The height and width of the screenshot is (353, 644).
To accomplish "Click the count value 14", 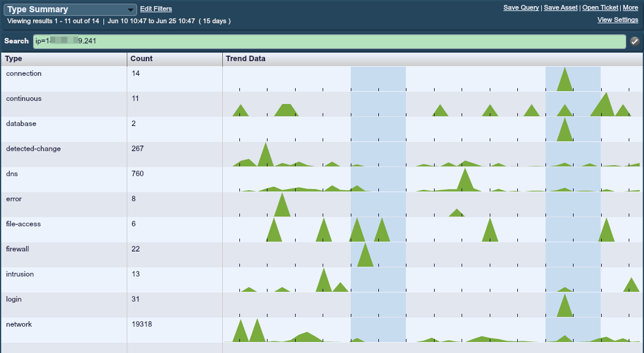I will point(135,73).
